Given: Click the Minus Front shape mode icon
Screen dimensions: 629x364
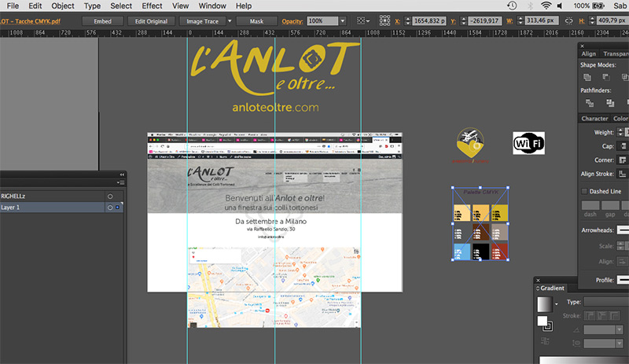Looking at the screenshot, I should 606,77.
